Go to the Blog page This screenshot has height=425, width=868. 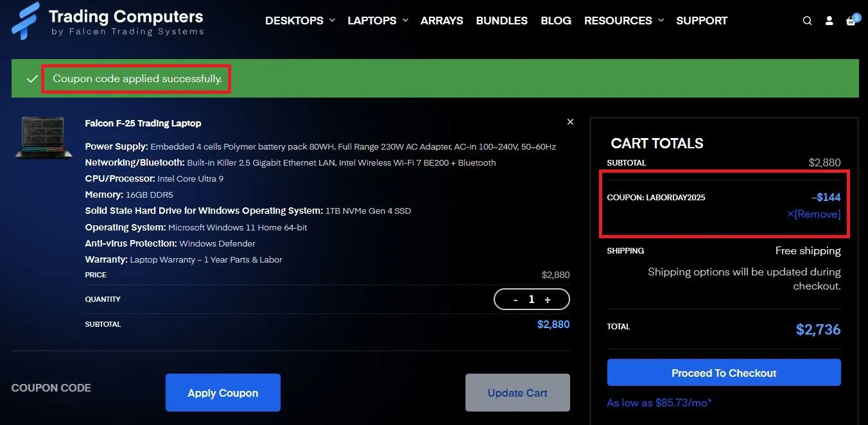[x=556, y=21]
